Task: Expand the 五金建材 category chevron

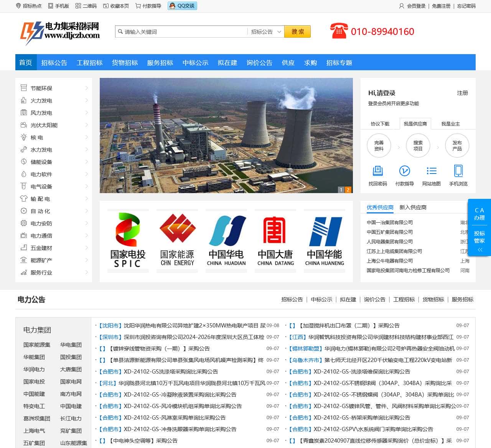Action: point(86,248)
